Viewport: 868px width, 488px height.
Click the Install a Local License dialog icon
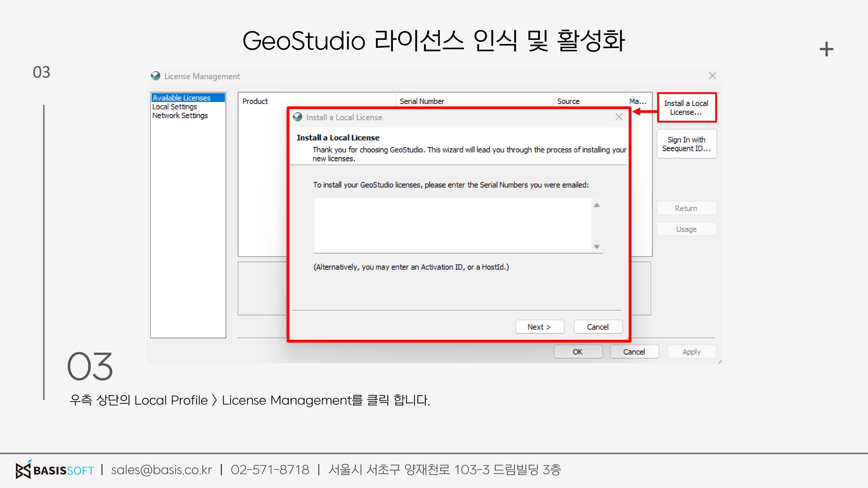[x=298, y=117]
